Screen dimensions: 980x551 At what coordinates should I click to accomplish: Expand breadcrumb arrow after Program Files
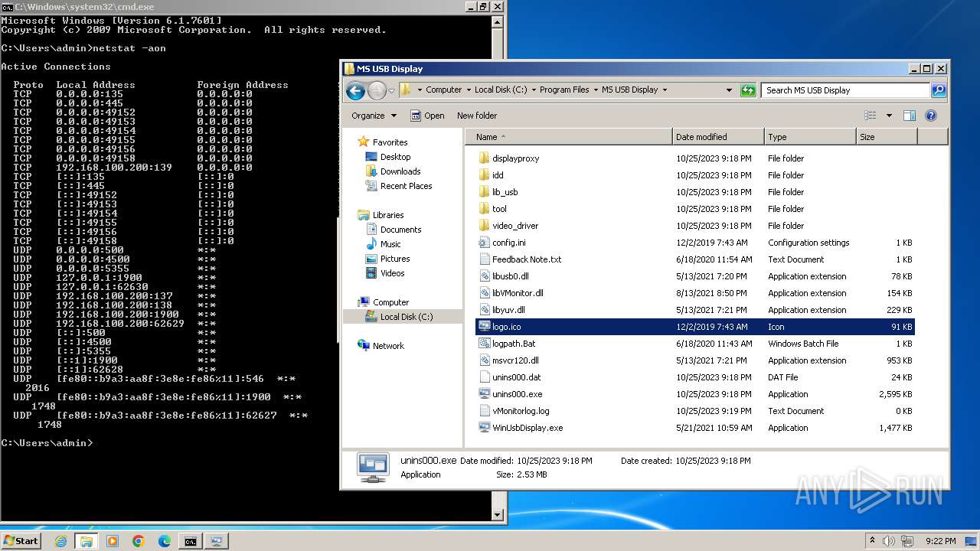[x=595, y=90]
